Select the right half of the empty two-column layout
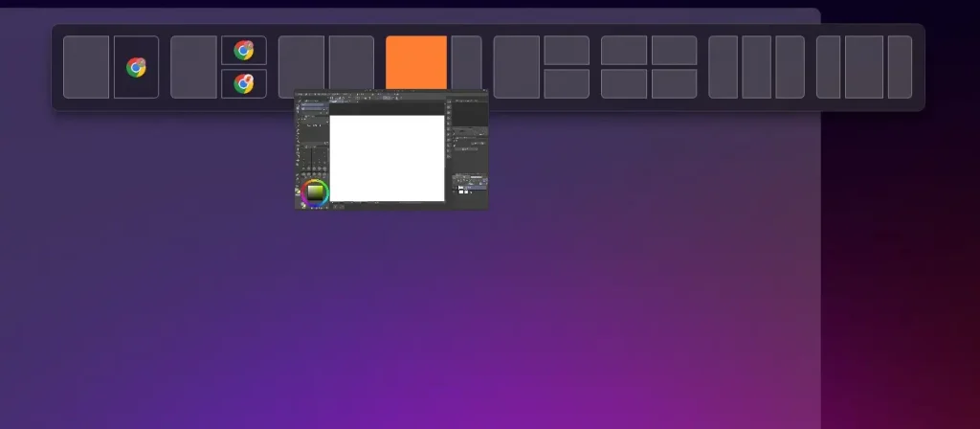Viewport: 980px width, 429px height. (x=351, y=67)
